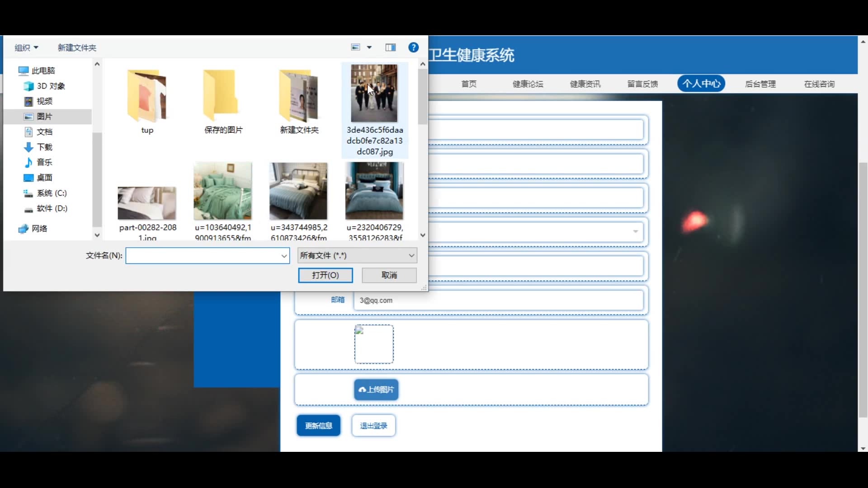The height and width of the screenshot is (488, 868).
Task: Expand the 所有文件 file type dropdown
Action: (357, 256)
